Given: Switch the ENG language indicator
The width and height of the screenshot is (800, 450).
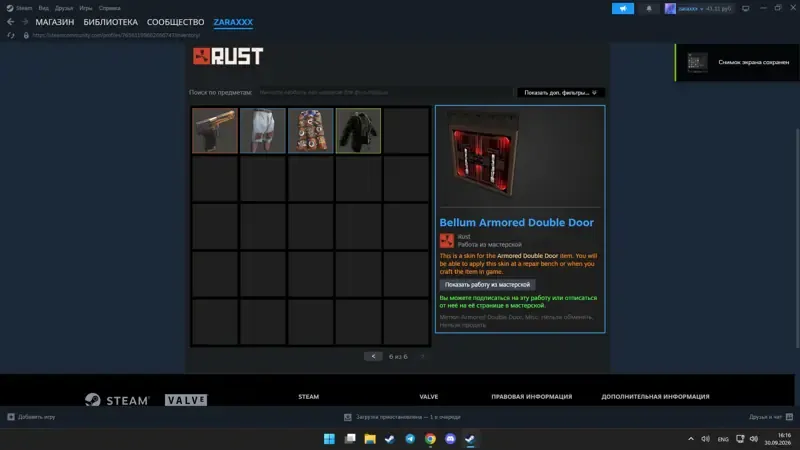Looking at the screenshot, I should coord(723,439).
